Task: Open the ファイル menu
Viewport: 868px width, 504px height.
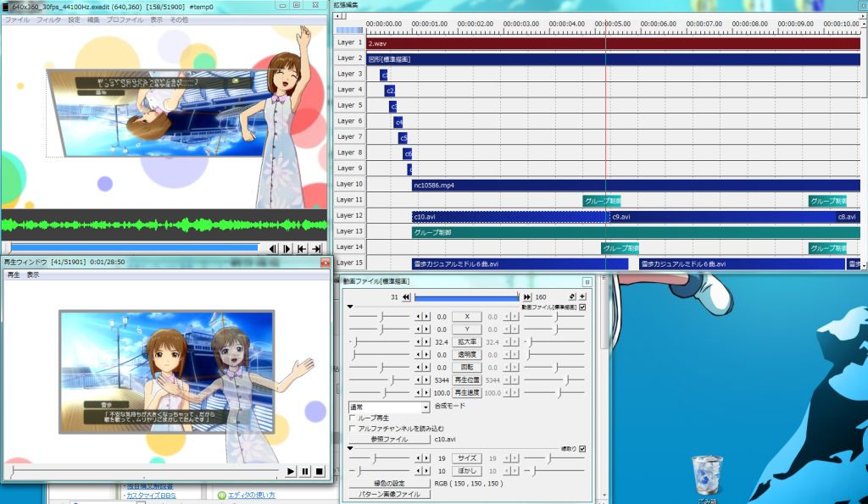Action: point(17,19)
